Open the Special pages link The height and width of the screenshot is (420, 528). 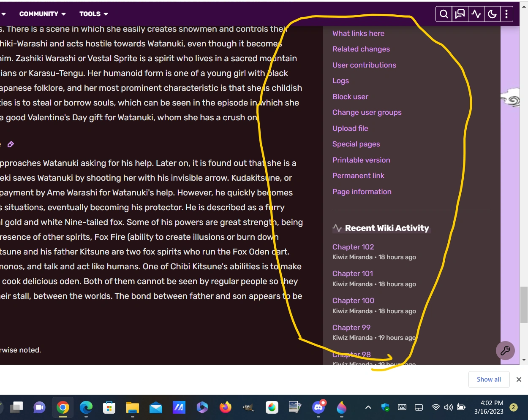[x=356, y=144]
